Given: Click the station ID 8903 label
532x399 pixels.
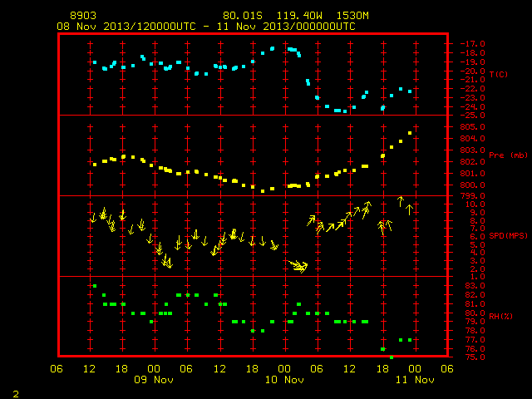Looking at the screenshot, I should (x=83, y=16).
